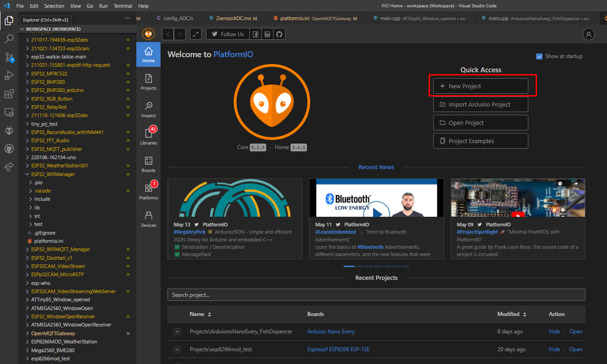Open Projects in PIO sidebar
The width and height of the screenshot is (607, 364).
tap(148, 82)
